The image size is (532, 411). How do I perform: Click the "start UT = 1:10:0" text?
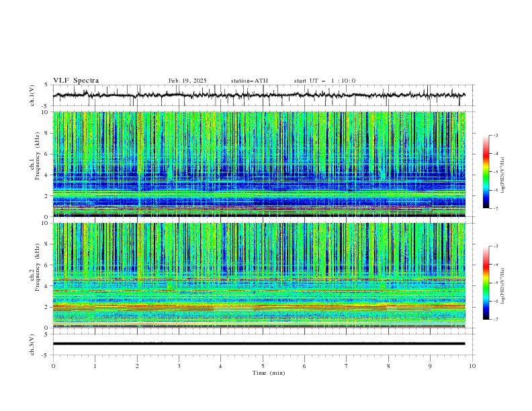(324, 81)
